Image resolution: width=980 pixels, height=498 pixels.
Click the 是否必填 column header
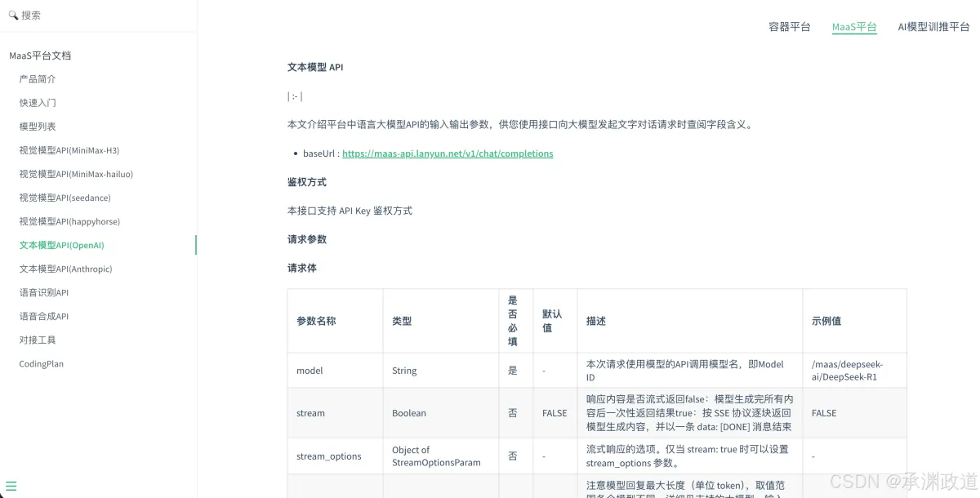click(x=516, y=321)
